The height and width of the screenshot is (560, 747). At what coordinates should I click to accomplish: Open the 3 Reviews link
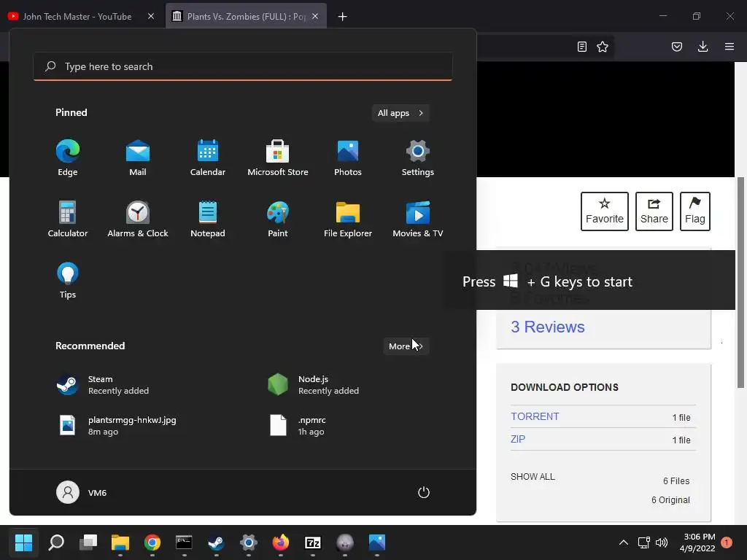click(x=547, y=327)
